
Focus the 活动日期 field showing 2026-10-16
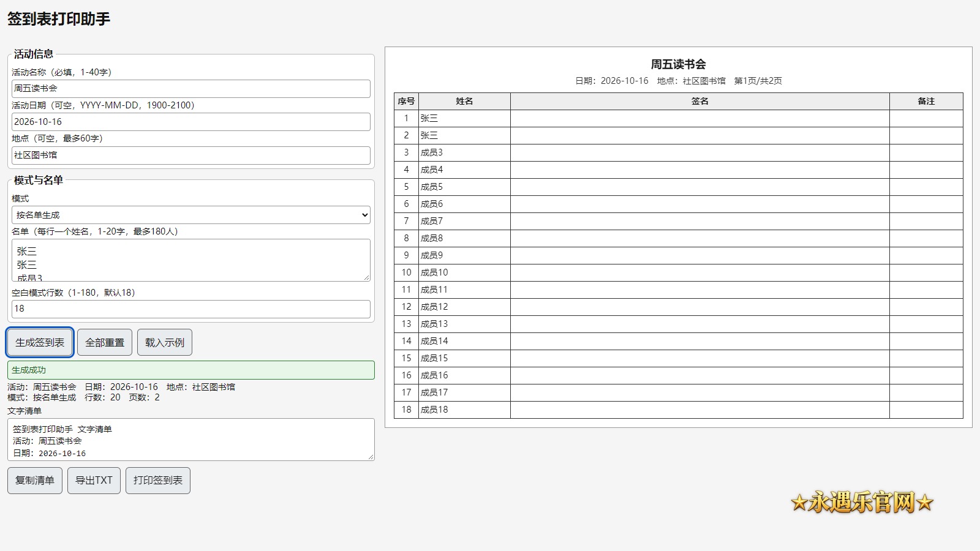tap(191, 122)
